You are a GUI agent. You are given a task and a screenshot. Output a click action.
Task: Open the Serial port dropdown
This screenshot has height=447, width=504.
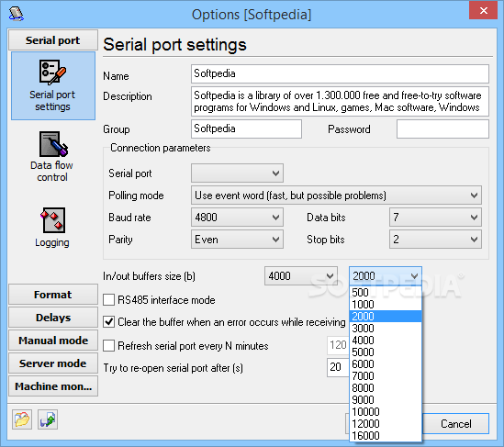[x=237, y=173]
